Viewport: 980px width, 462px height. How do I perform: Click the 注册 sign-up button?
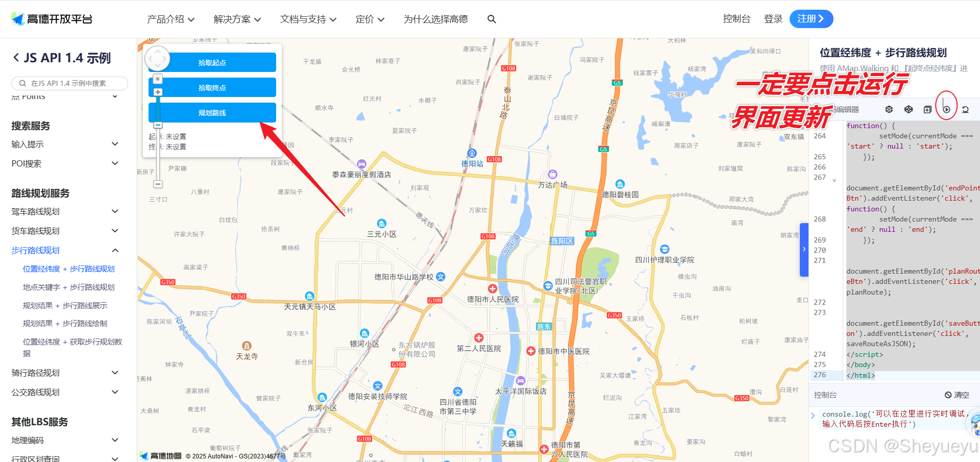pos(811,19)
